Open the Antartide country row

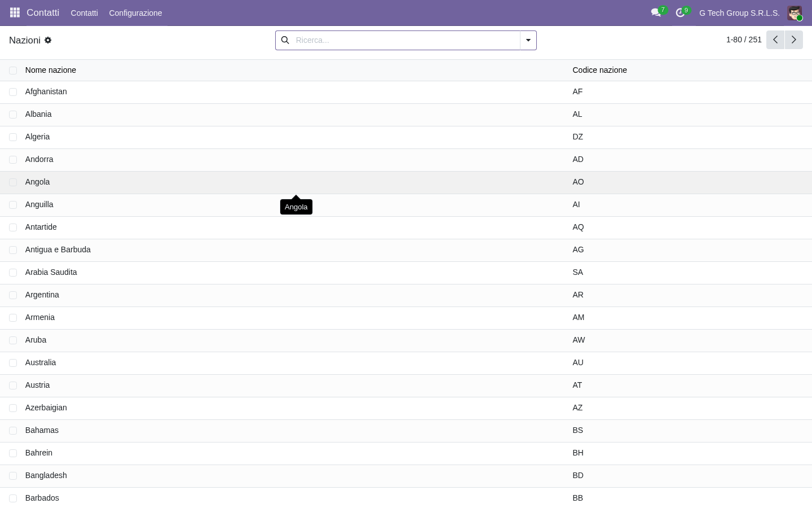(406, 227)
